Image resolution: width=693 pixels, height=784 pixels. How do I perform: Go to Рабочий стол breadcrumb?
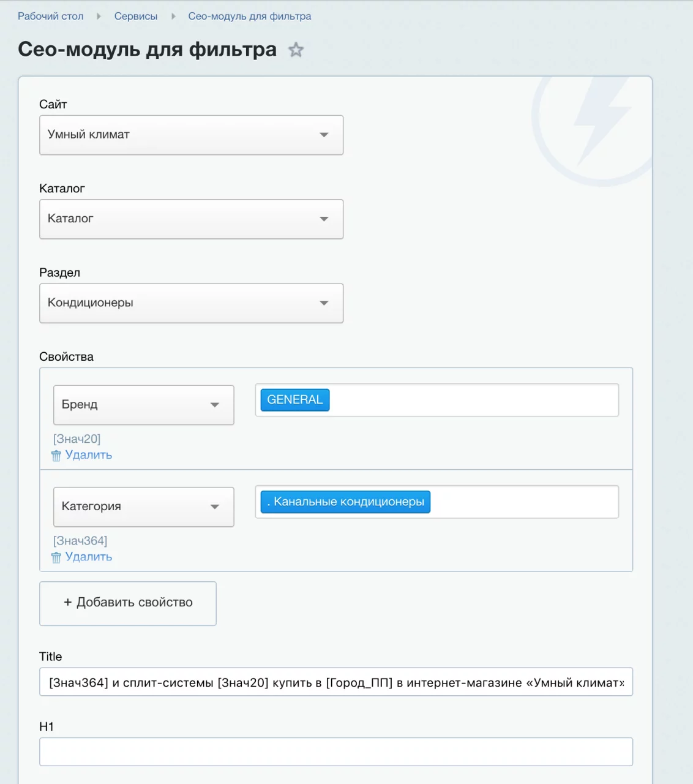50,17
